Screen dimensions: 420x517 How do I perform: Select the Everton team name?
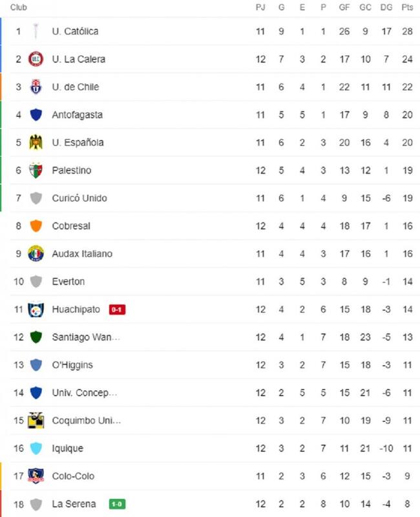click(68, 282)
